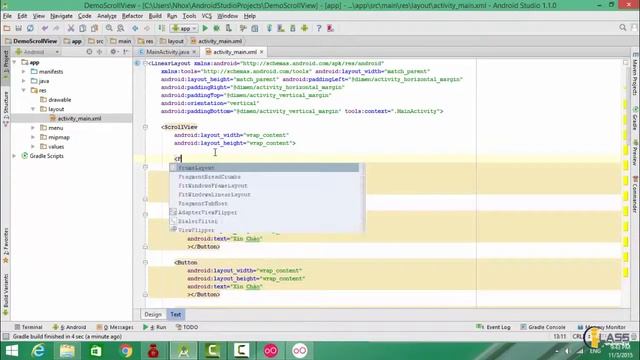The width and height of the screenshot is (640, 360).
Task: Open Chrome from the taskbar
Action: (x=126, y=351)
